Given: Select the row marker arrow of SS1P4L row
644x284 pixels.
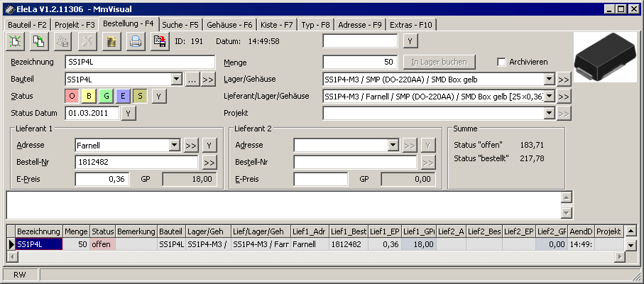Looking at the screenshot, I should click(11, 244).
